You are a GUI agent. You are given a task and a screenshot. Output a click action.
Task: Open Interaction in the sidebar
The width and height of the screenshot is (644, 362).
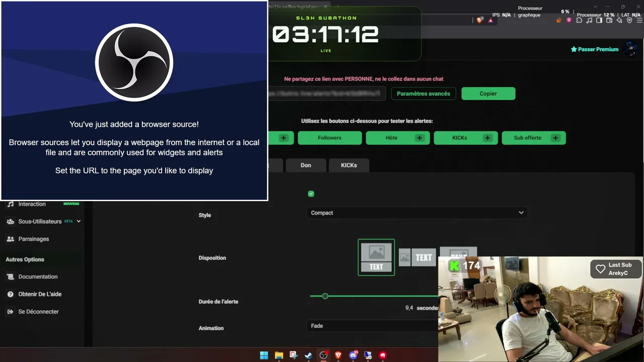(x=32, y=204)
